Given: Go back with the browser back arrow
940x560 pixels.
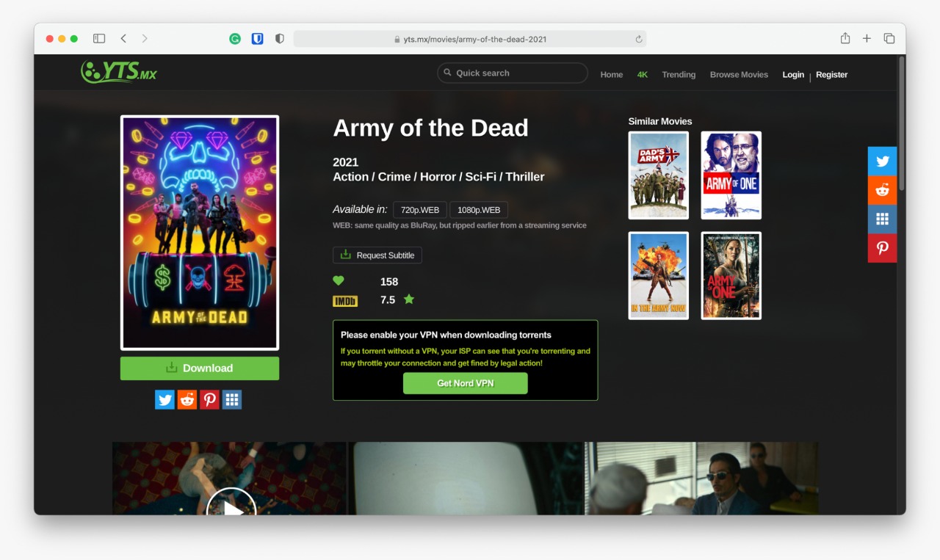Looking at the screenshot, I should [x=123, y=38].
